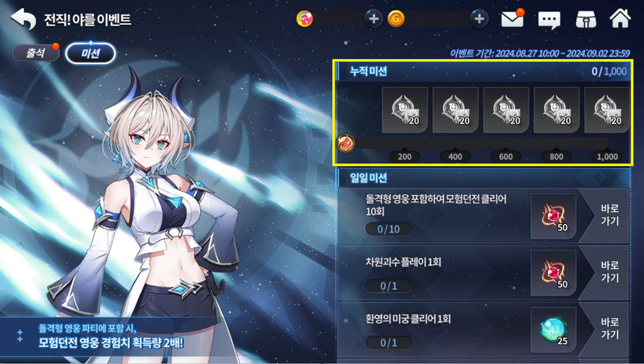Select the 600-point cumulative reward box
Screen dimensions: 644x364
click(506, 110)
